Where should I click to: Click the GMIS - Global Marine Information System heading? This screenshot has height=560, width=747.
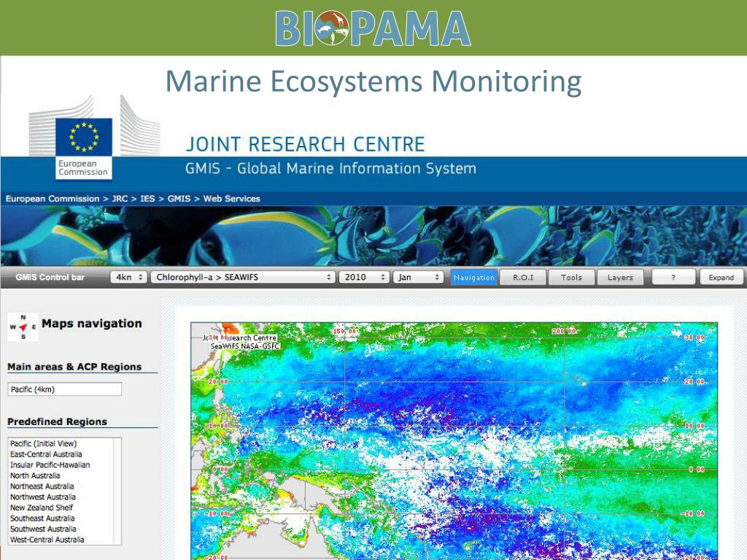330,168
